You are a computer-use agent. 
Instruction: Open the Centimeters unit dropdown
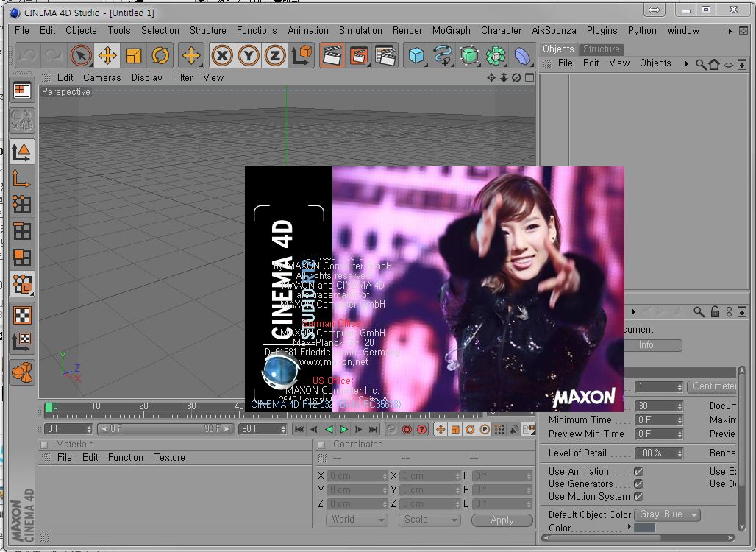712,386
